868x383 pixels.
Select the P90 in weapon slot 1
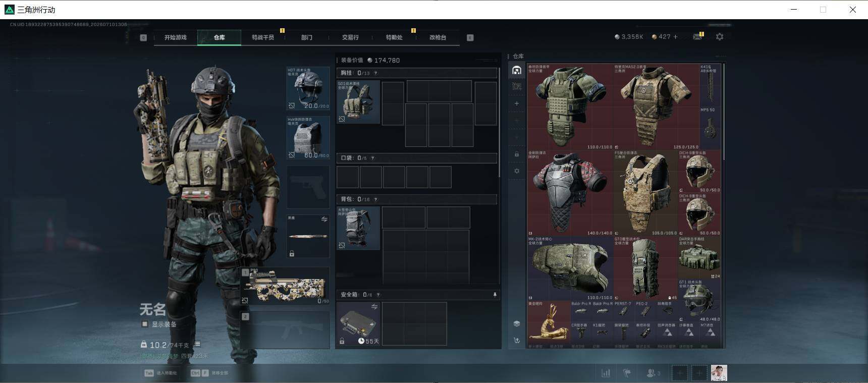point(285,286)
